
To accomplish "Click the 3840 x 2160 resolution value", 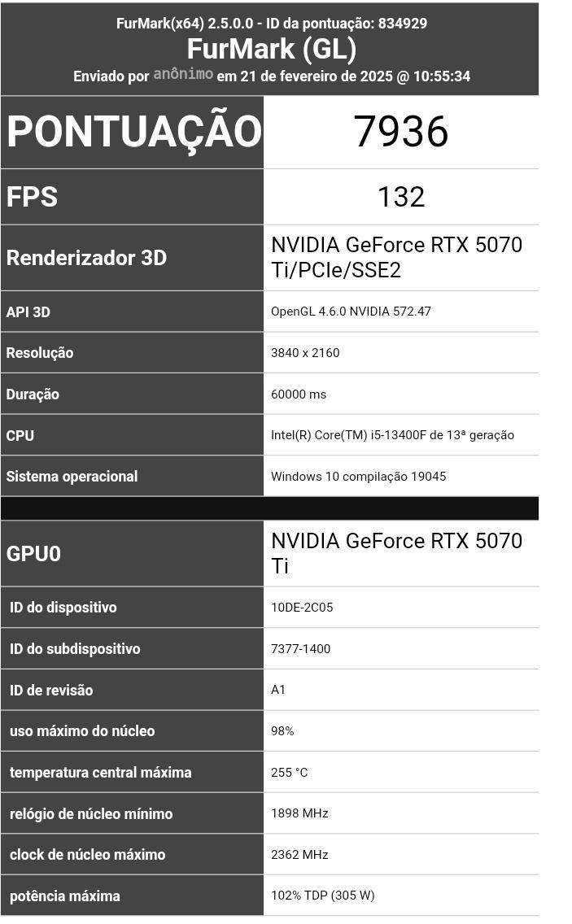I will click(305, 353).
